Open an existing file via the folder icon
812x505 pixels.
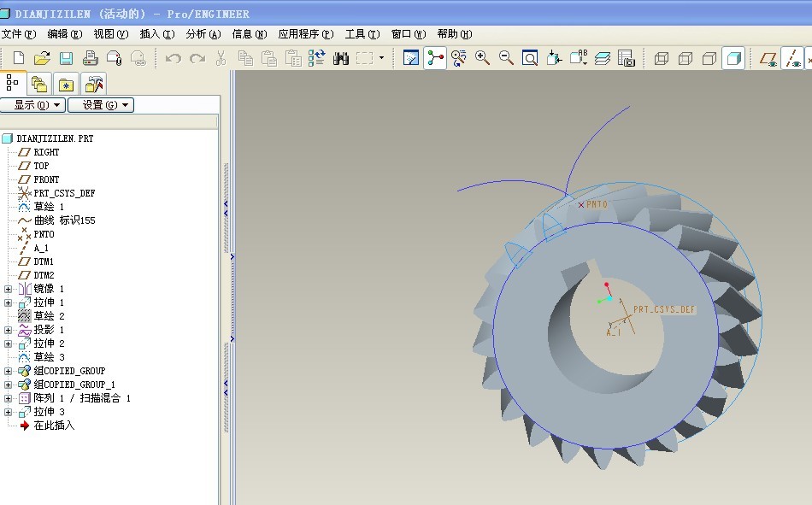point(42,58)
